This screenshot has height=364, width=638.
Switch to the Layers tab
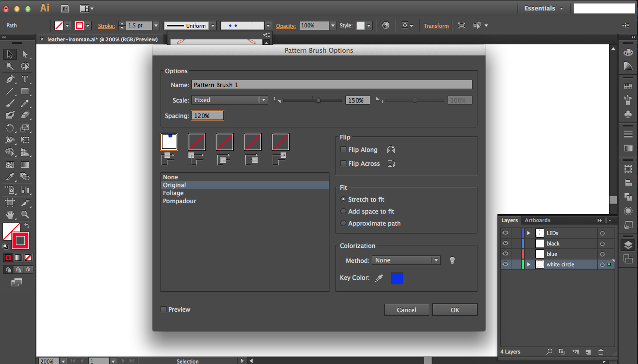[x=509, y=220]
